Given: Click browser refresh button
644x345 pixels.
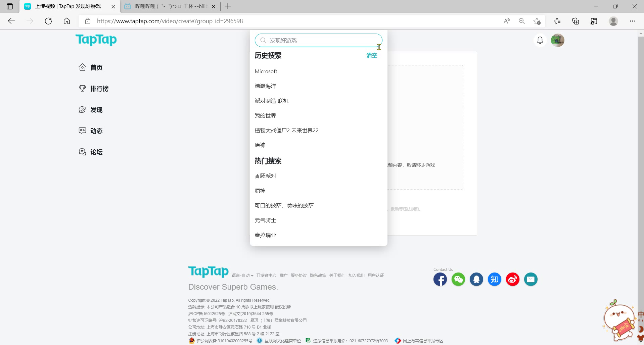Looking at the screenshot, I should (48, 21).
